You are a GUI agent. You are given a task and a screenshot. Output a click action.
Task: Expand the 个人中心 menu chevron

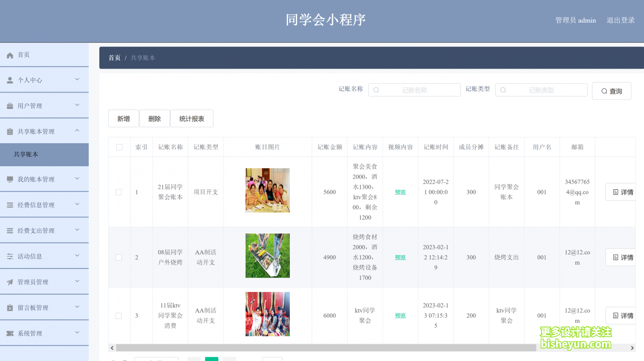click(x=77, y=80)
